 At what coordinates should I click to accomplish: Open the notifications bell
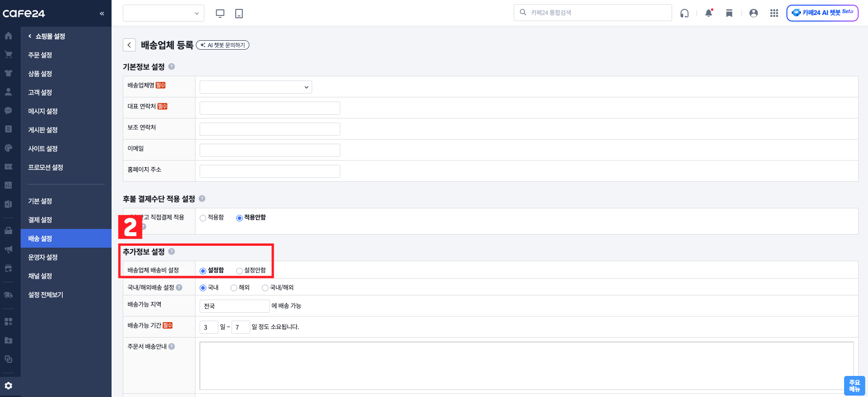point(709,13)
